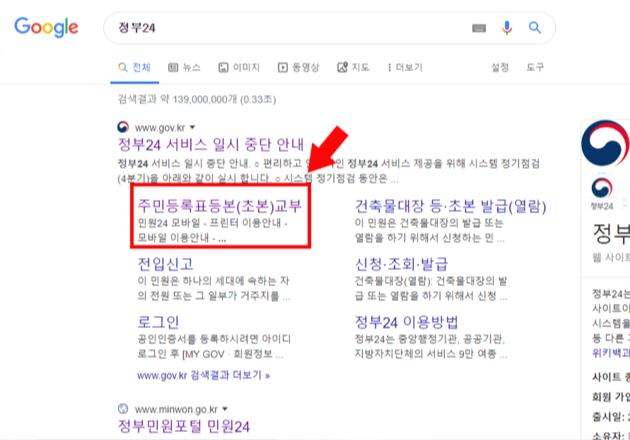Click the 검색결과 약 139,000,000개 stats text
The width and height of the screenshot is (630, 440).
[x=197, y=99]
